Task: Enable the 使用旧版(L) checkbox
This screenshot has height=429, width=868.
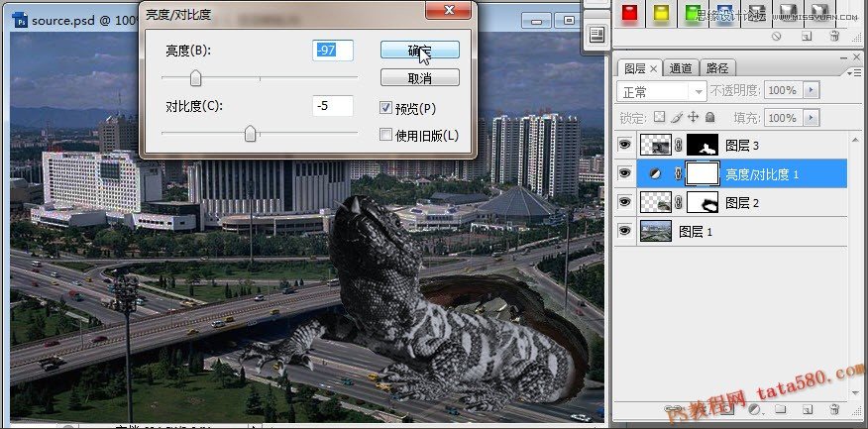Action: pos(385,135)
